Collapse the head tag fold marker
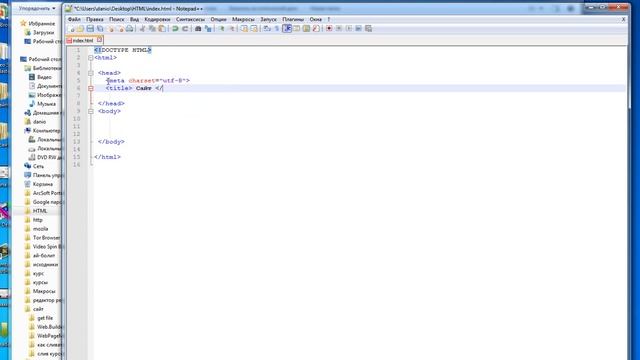 pos(91,73)
